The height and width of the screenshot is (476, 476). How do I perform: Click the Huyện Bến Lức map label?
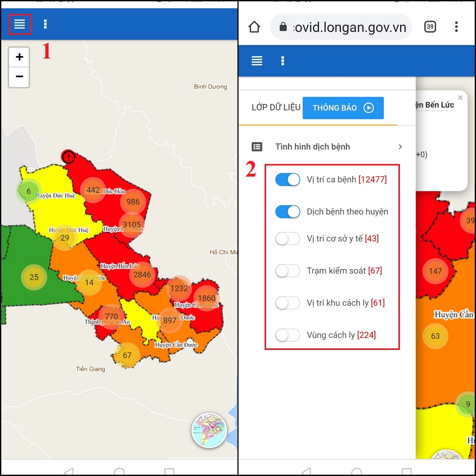point(120,266)
